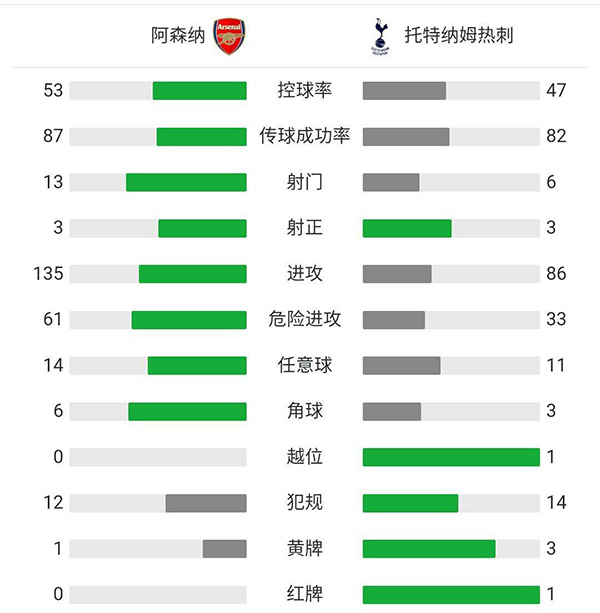Viewport: 600px width, 613px height.
Task: Click Arsenal's green 角球 bar
Action: (x=187, y=411)
